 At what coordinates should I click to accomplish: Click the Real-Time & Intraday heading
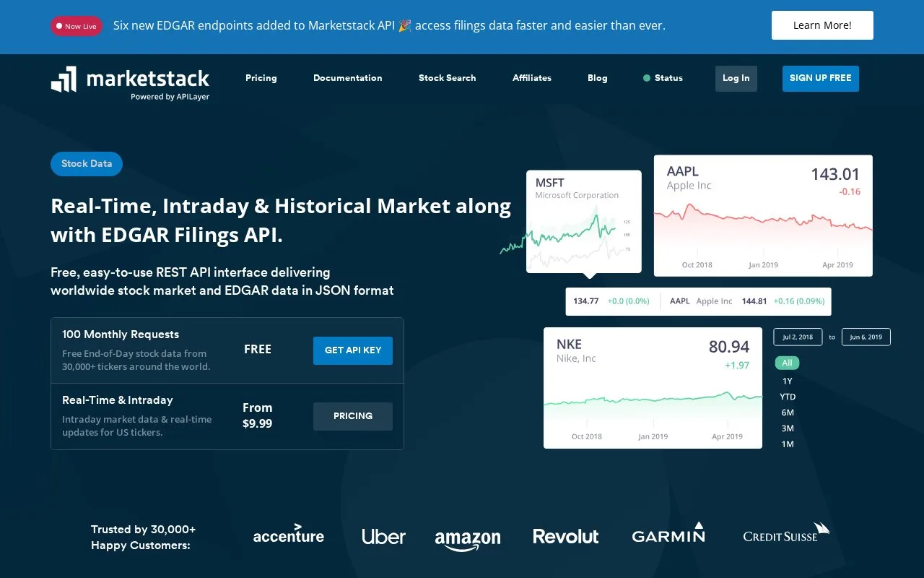tap(118, 400)
